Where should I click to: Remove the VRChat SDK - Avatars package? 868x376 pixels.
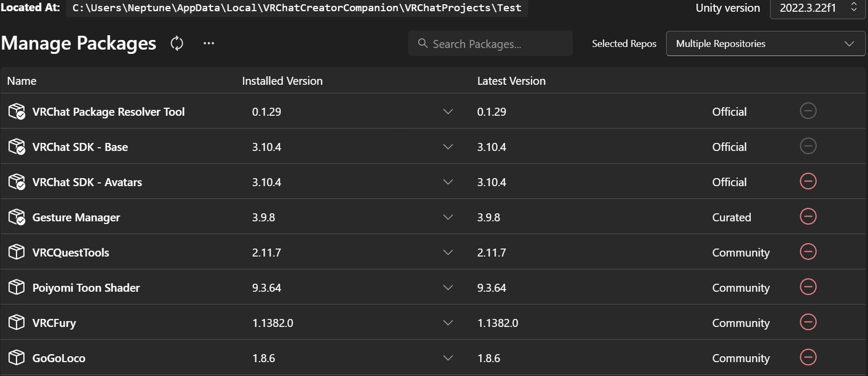click(x=808, y=181)
